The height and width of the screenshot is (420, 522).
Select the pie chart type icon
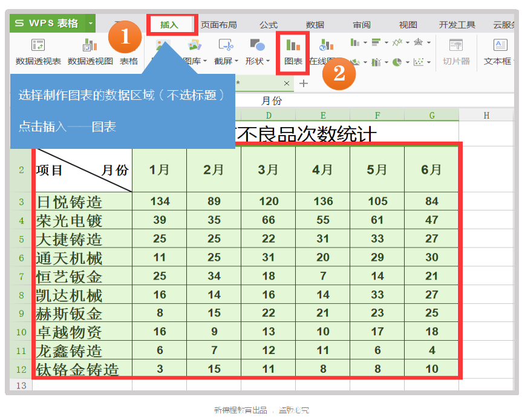[x=397, y=62]
